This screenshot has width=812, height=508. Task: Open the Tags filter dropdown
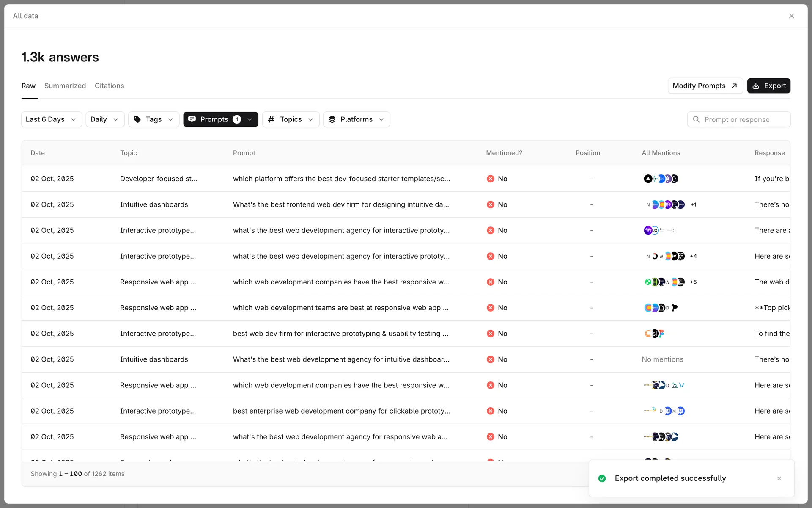click(x=154, y=119)
